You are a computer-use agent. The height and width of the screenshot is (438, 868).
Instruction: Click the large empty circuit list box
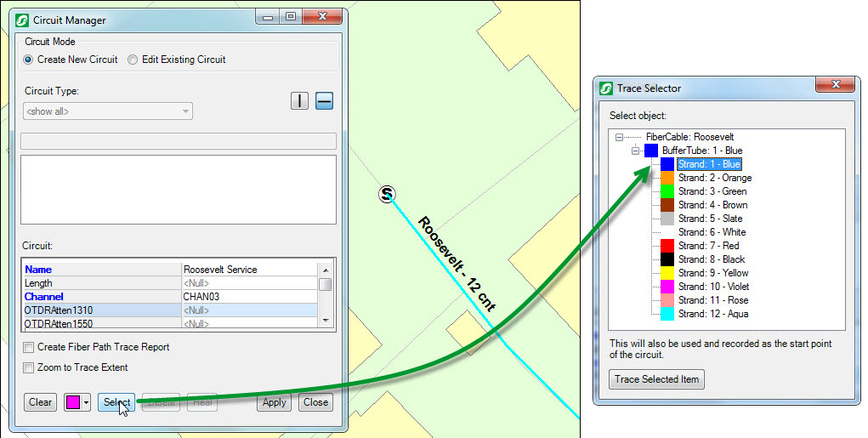[179, 190]
